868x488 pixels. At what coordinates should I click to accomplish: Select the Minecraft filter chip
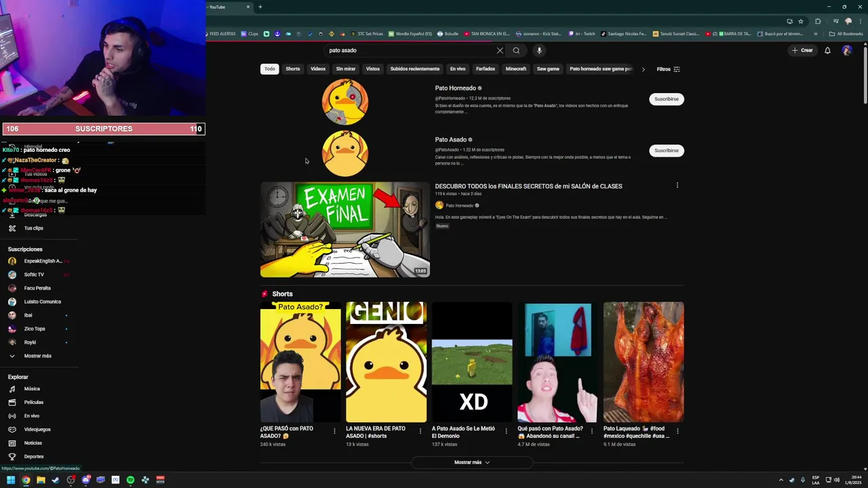point(516,69)
